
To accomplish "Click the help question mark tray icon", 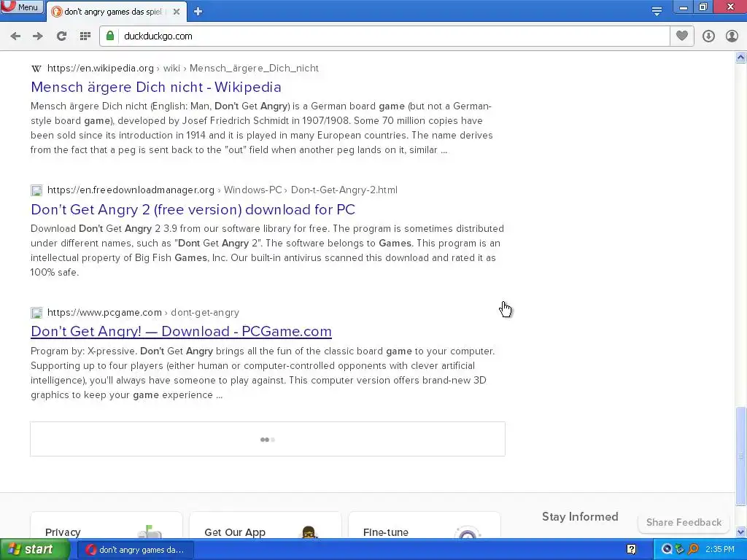I will (631, 550).
